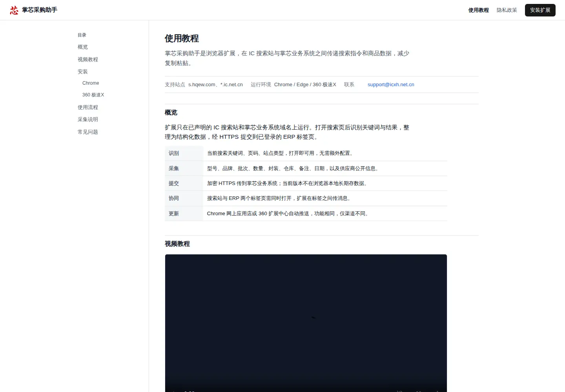Screen dimensions: 565x392
Task: Click the description starting with 加密 HTTPS
Action: [288, 183]
